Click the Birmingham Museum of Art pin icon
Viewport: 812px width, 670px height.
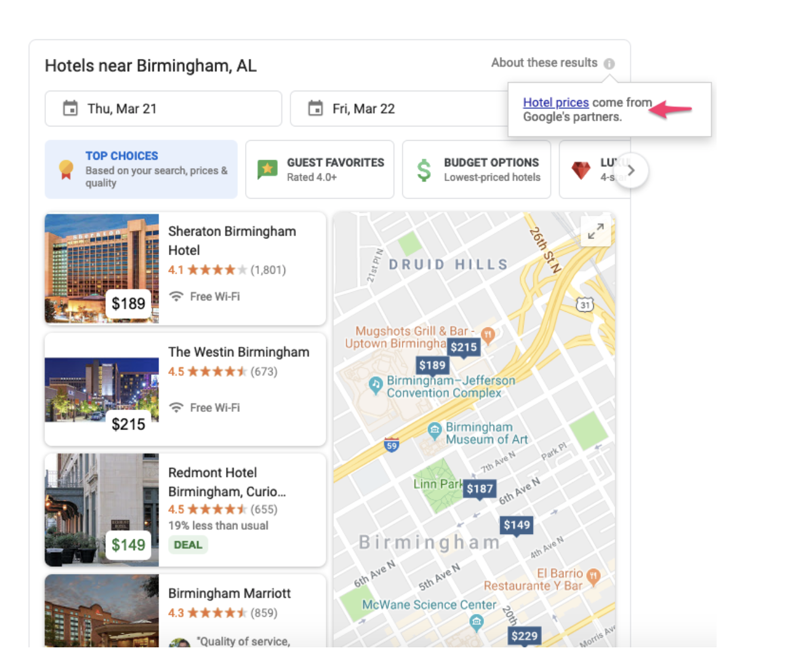point(435,429)
